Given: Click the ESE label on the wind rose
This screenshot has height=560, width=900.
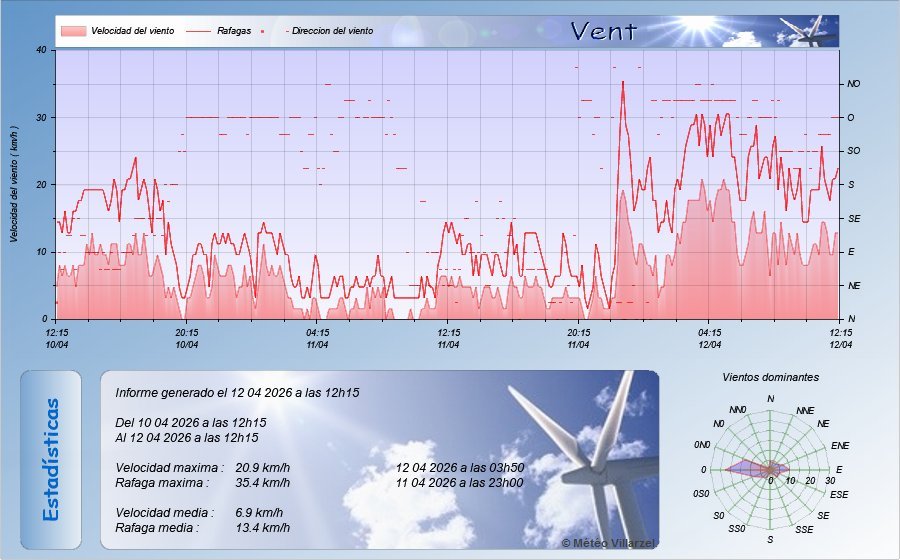Looking at the screenshot, I should tap(840, 494).
